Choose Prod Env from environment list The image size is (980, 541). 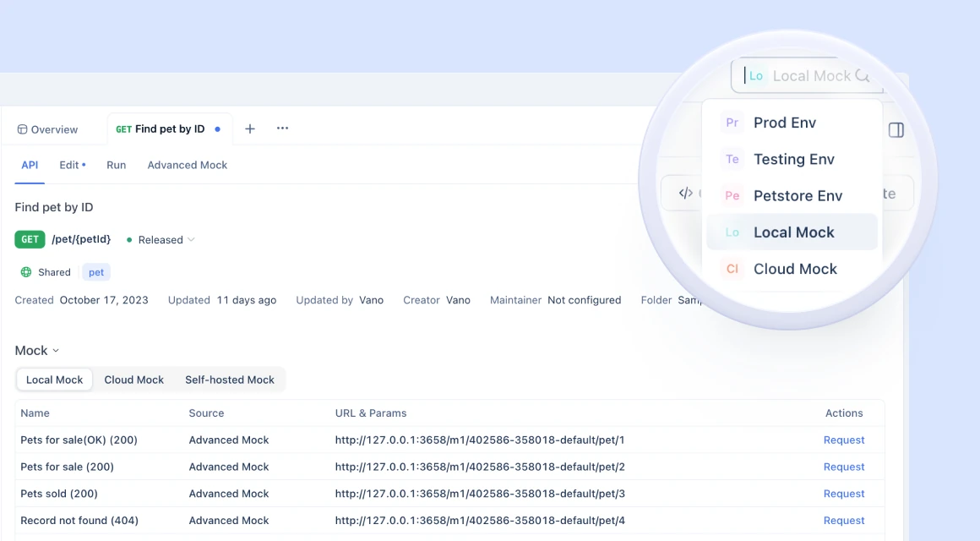[784, 123]
